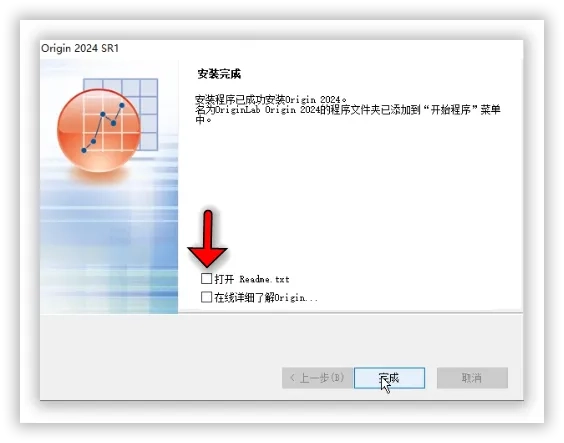Viewport: 564px width, 443px height.
Task: Finish setup with the 完成 button
Action: click(x=389, y=378)
